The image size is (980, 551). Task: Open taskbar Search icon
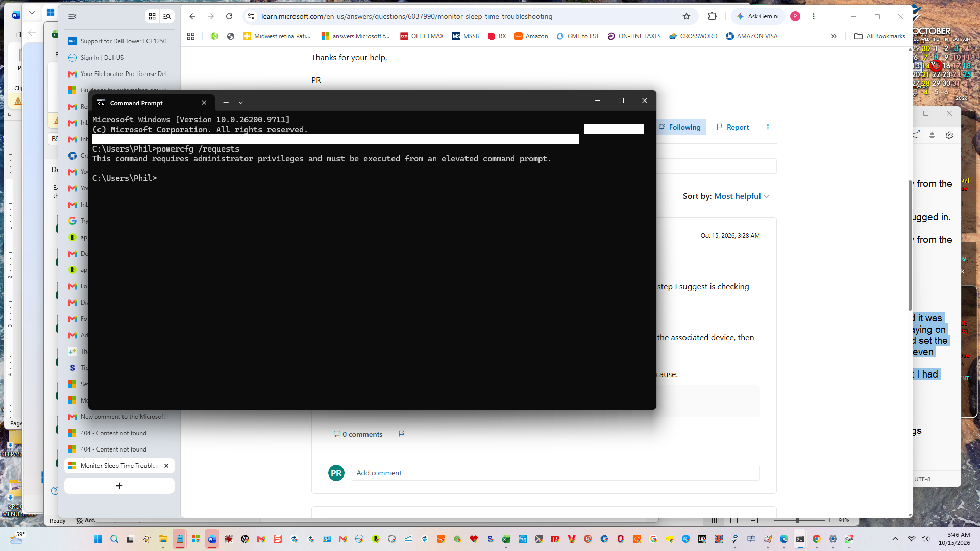pos(114,539)
